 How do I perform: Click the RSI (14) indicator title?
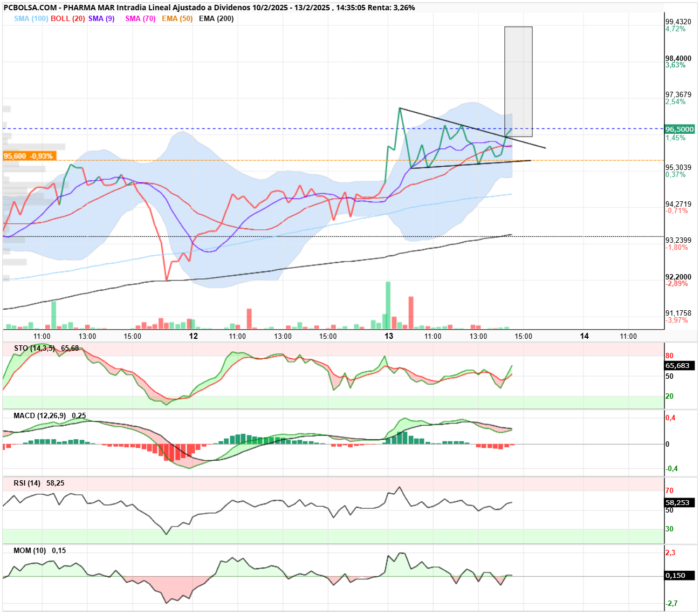tap(27, 483)
